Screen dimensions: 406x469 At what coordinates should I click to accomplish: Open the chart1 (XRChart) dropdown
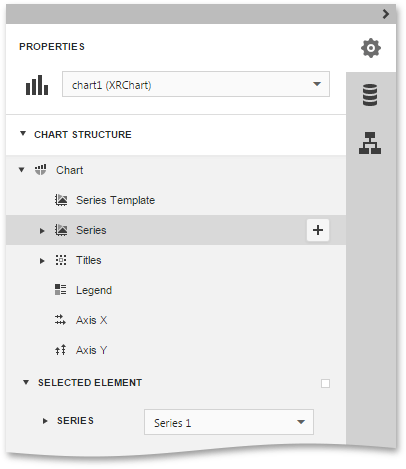coord(196,84)
